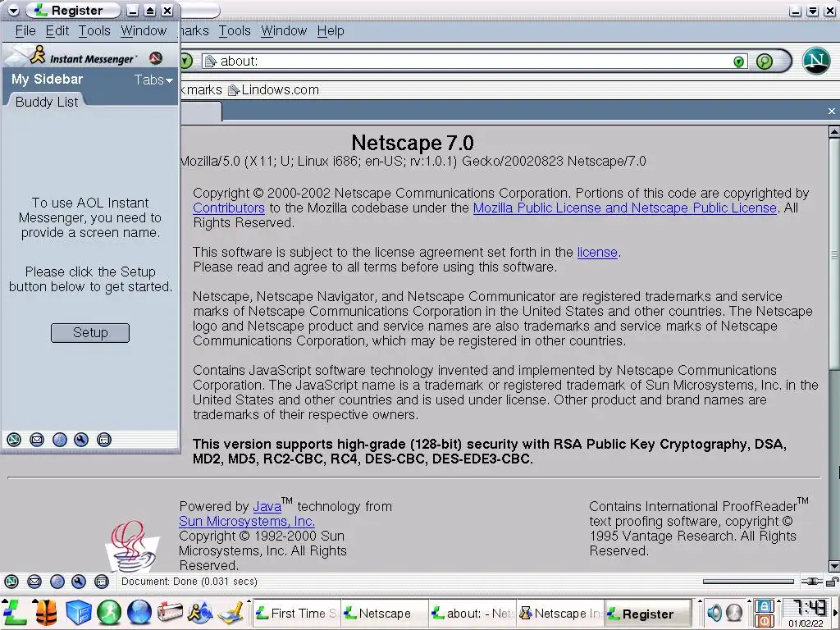Click the orange logout tray icon
The image size is (840, 630).
[764, 621]
